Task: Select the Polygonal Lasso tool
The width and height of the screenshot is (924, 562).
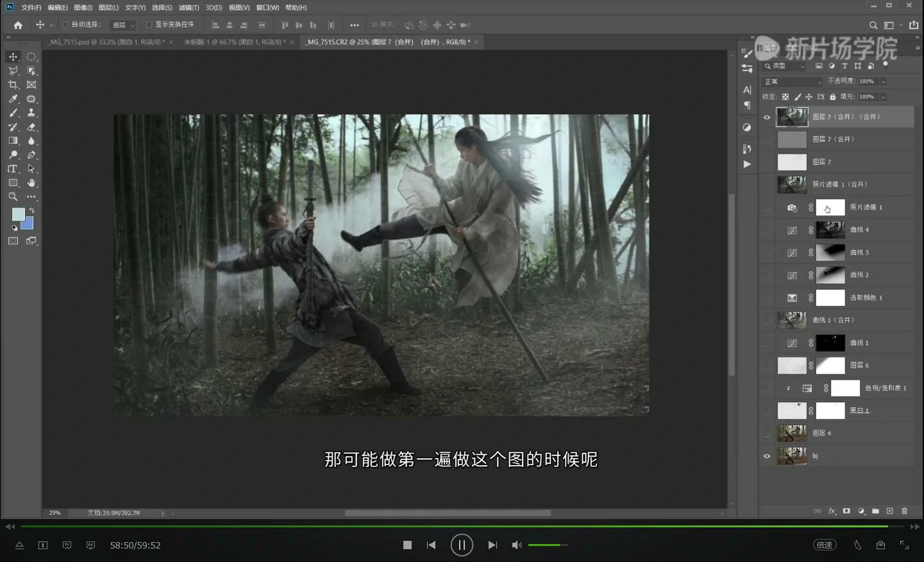Action: 13,71
